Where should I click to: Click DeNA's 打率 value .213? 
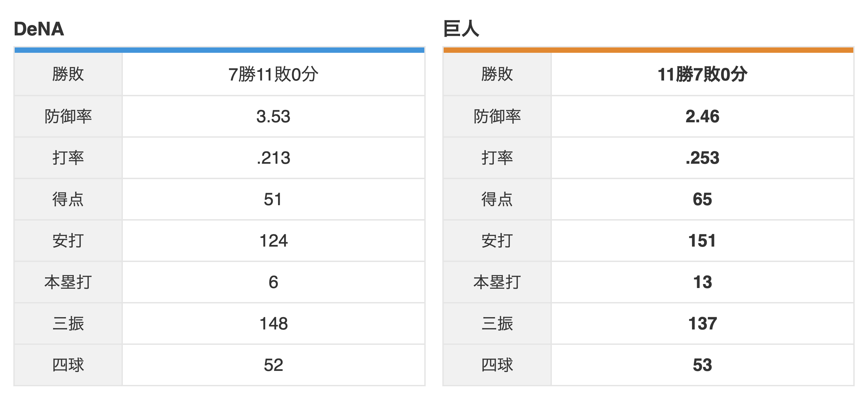pyautogui.click(x=273, y=158)
